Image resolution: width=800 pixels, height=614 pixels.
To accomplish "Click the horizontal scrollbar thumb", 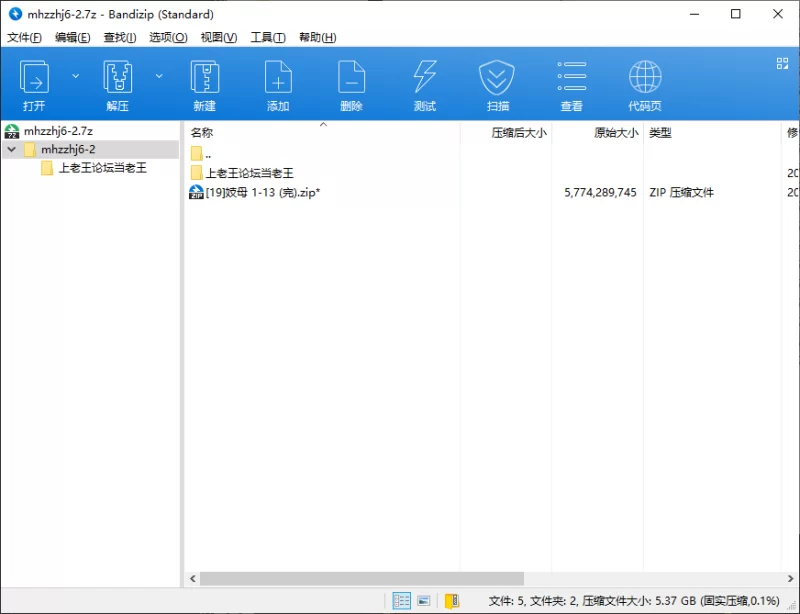I will pyautogui.click(x=362, y=578).
